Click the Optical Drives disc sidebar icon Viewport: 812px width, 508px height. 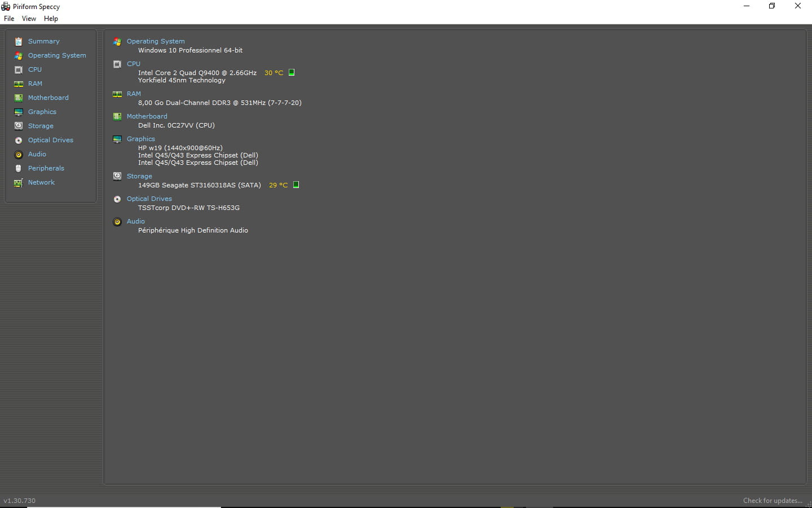pos(19,140)
